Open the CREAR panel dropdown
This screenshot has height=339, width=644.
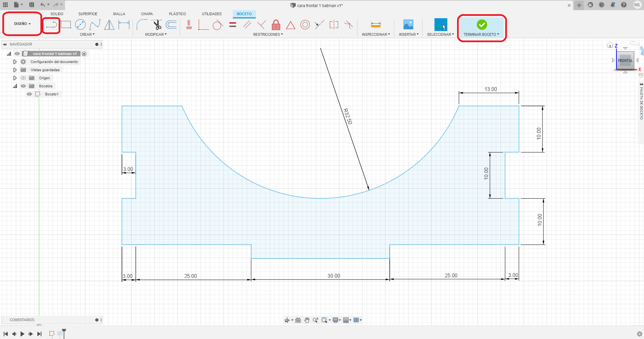point(87,34)
